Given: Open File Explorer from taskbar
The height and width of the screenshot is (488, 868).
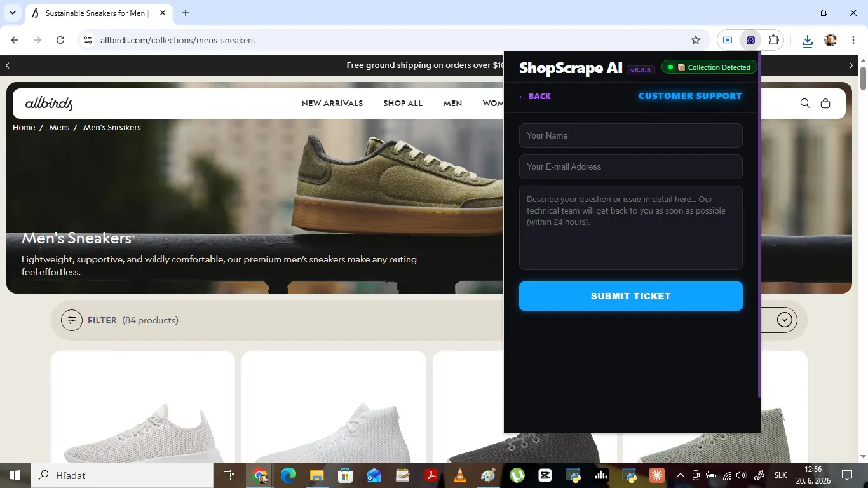Looking at the screenshot, I should [317, 475].
